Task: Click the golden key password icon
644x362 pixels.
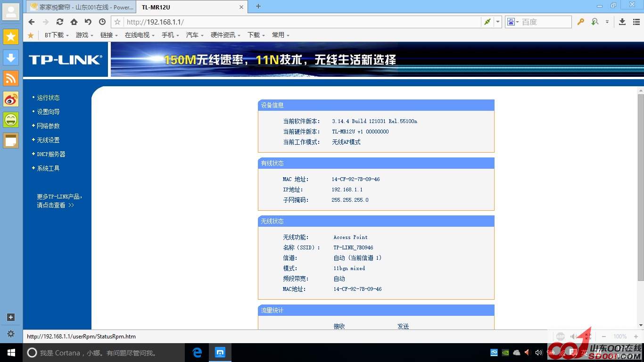Action: (x=581, y=22)
